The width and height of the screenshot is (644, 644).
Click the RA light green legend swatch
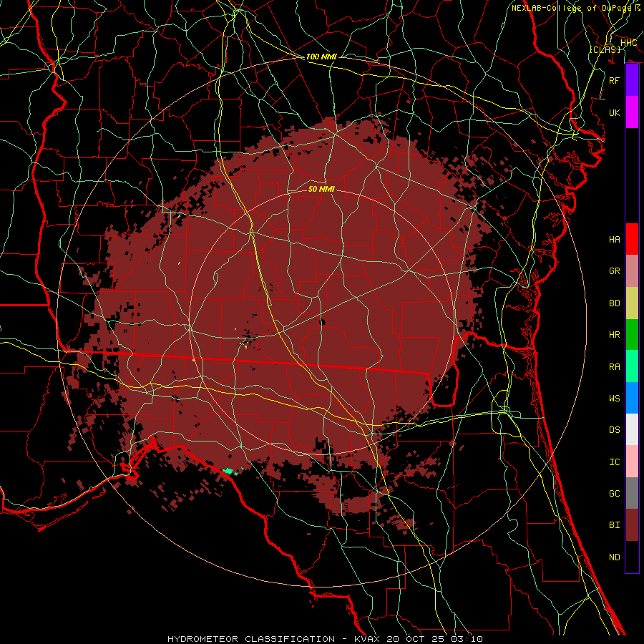(x=632, y=366)
